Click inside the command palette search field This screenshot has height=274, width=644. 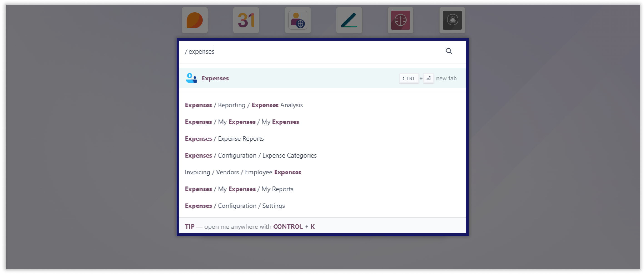click(x=313, y=52)
